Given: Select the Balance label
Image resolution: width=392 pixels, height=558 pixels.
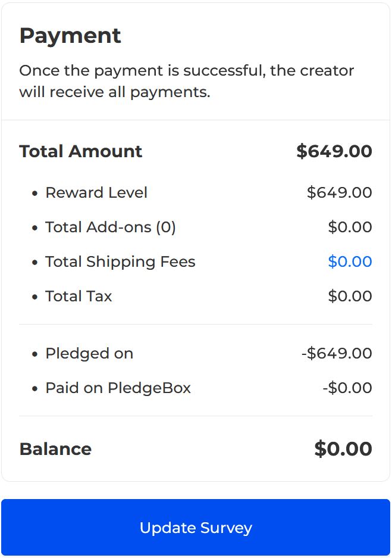Looking at the screenshot, I should point(55,449).
